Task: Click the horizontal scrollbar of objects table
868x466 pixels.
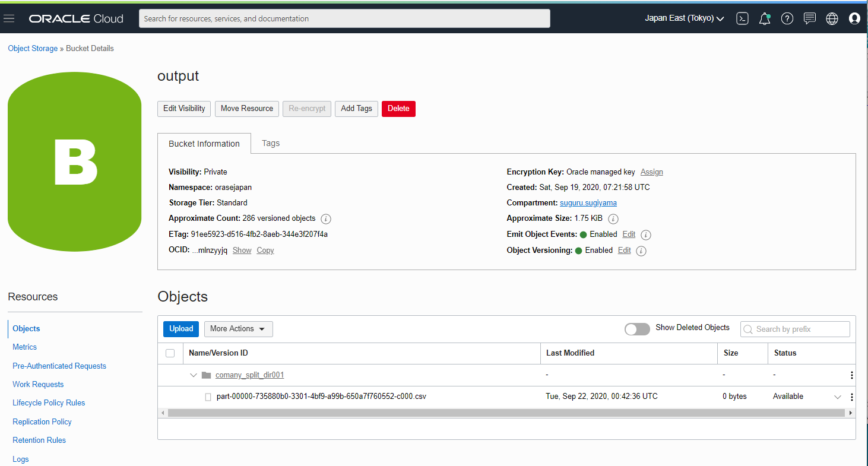Action: [x=506, y=413]
